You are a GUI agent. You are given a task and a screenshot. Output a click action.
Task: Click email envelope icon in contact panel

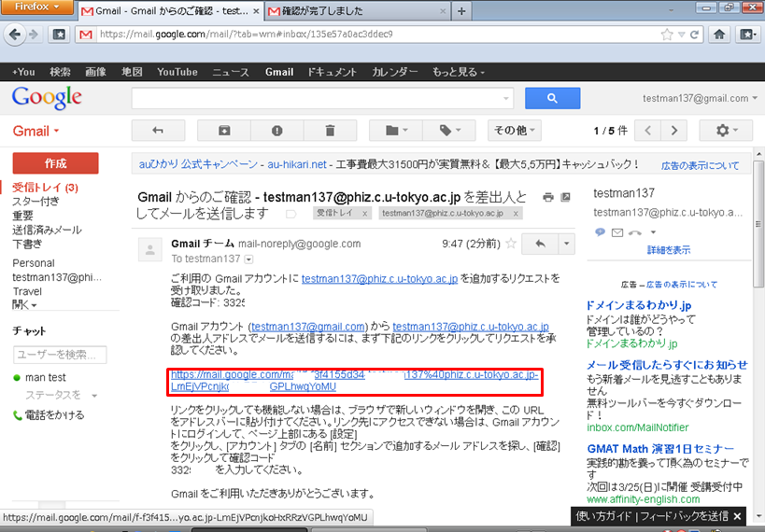pos(617,232)
